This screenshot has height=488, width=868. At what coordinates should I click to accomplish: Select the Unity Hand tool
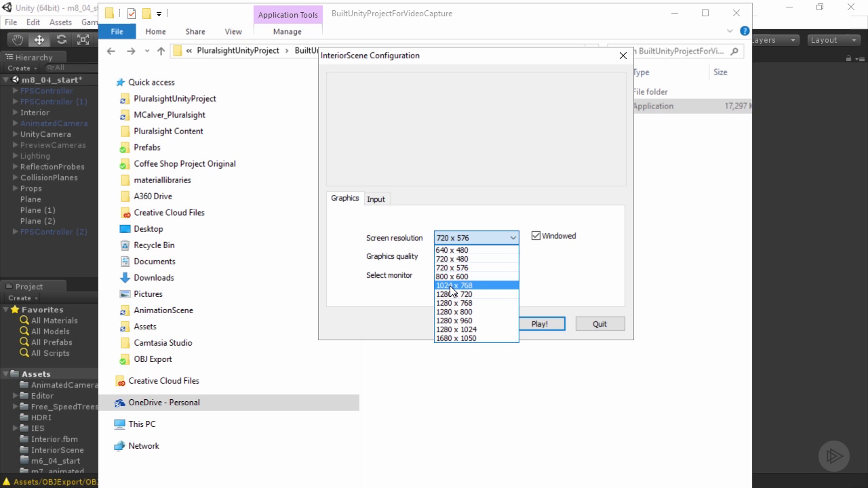coord(17,40)
